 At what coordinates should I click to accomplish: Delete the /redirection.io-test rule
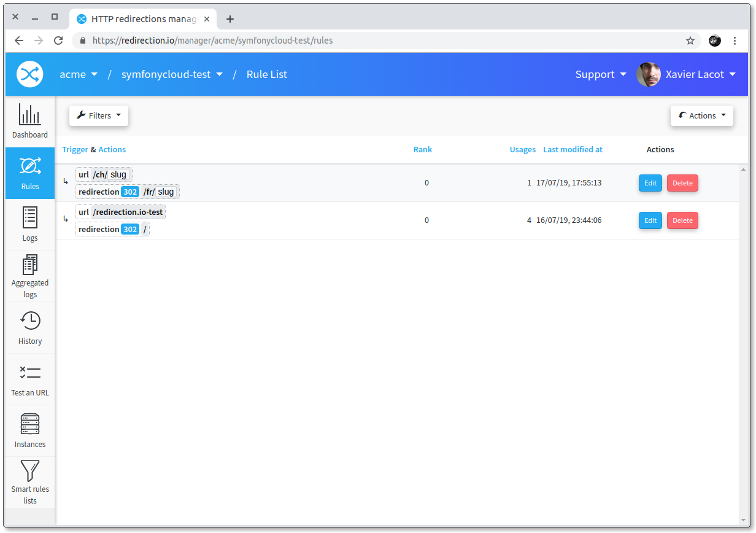(682, 220)
